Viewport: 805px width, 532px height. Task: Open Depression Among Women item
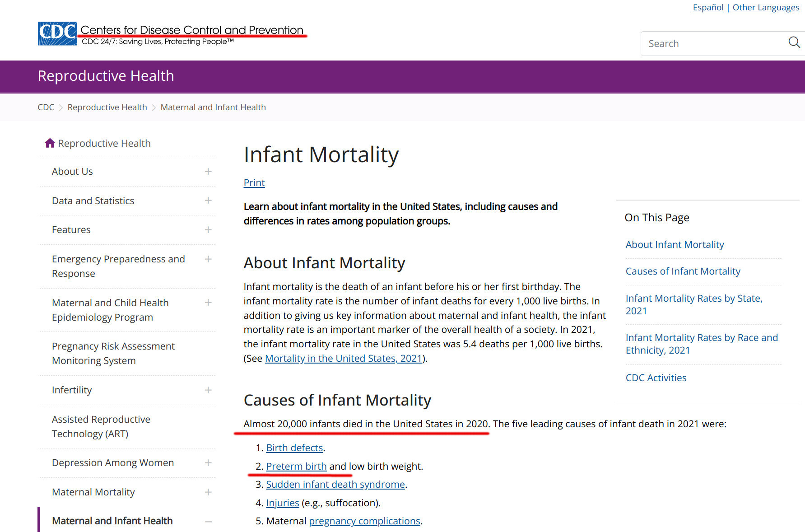(x=113, y=463)
